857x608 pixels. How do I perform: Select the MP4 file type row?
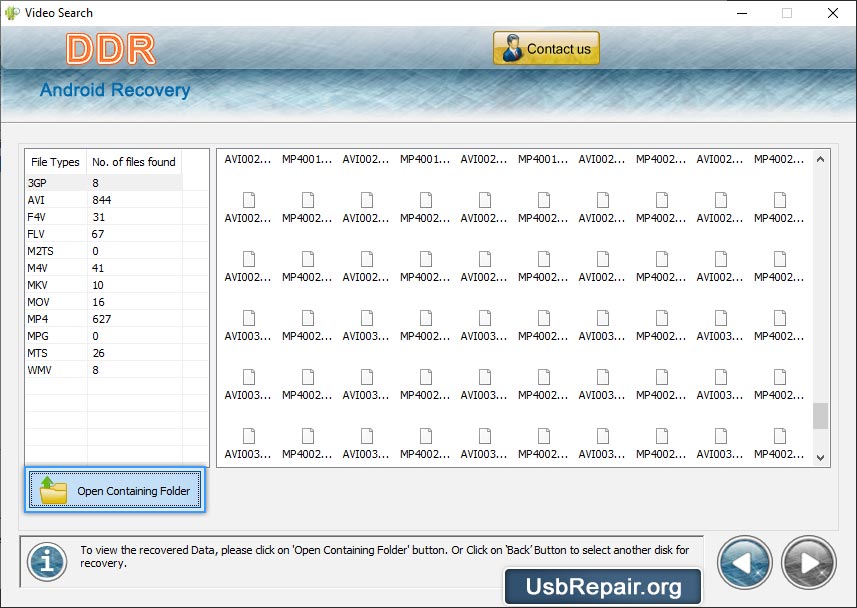(104, 318)
